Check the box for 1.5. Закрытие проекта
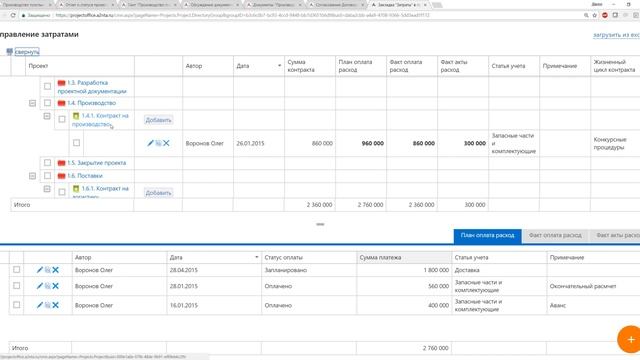The height and width of the screenshot is (360, 640). tap(47, 162)
